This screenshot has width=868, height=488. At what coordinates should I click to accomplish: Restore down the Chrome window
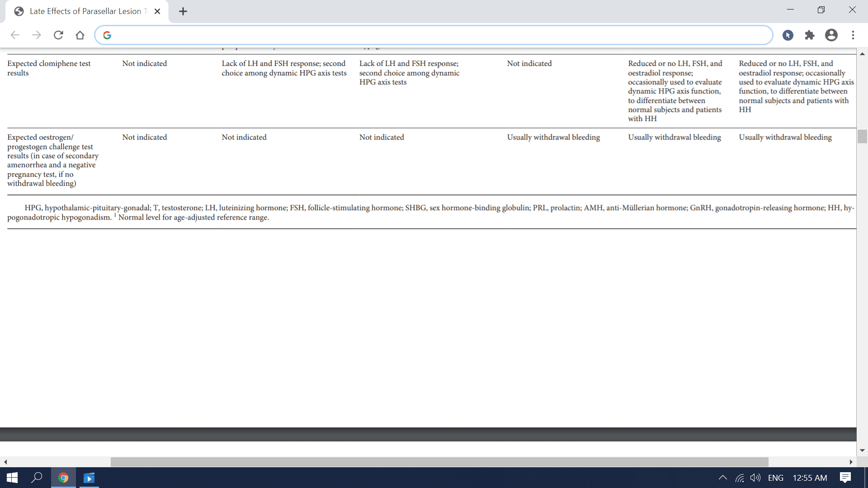click(x=821, y=9)
